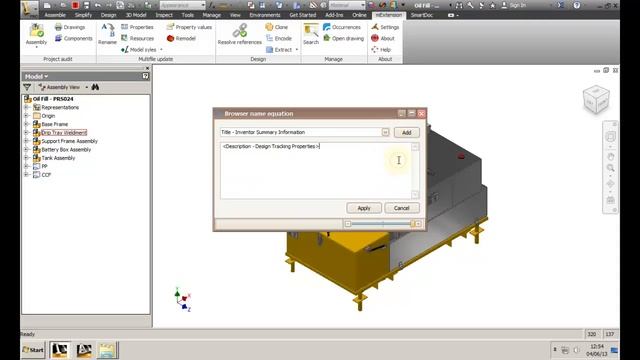640x360 pixels.
Task: Click in the equation text area
Action: (x=316, y=171)
